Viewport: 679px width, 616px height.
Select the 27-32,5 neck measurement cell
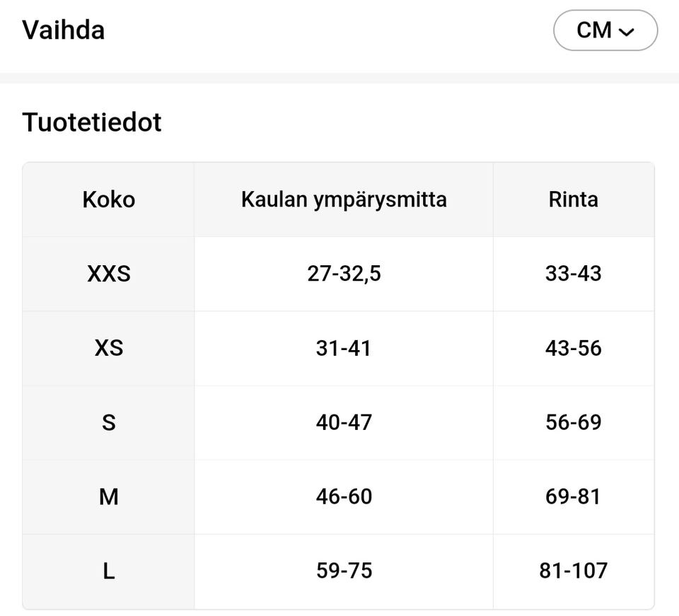coord(344,273)
